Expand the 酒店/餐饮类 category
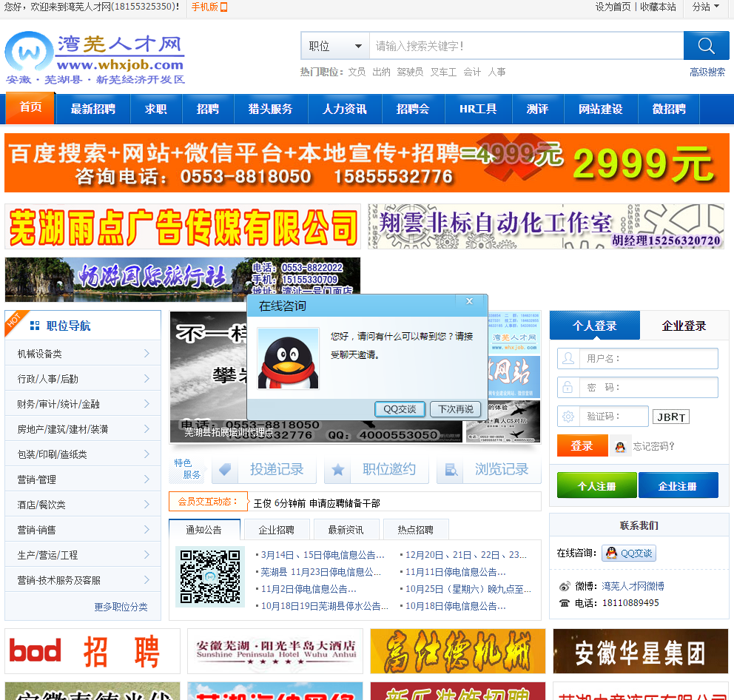Image resolution: width=734 pixels, height=700 pixels. click(83, 505)
